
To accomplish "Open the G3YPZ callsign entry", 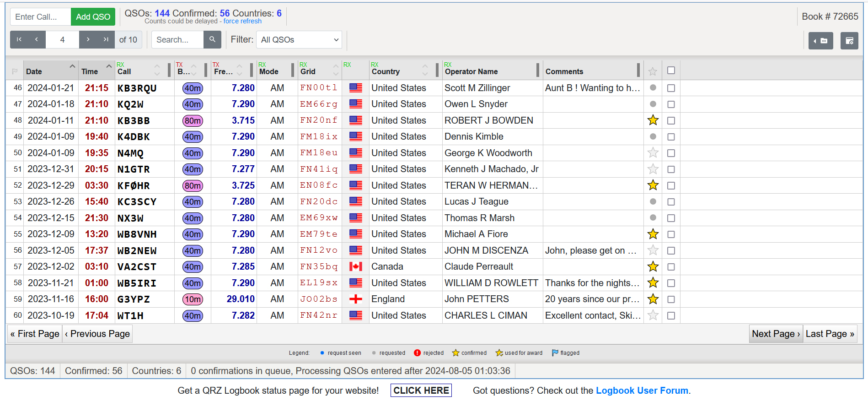I will (x=134, y=299).
